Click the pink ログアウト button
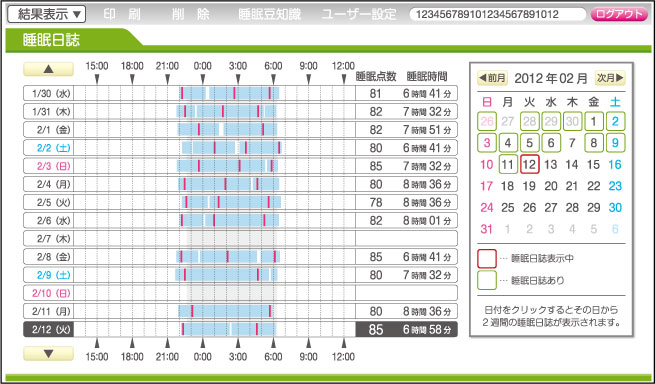The width and height of the screenshot is (655, 384). coord(619,14)
